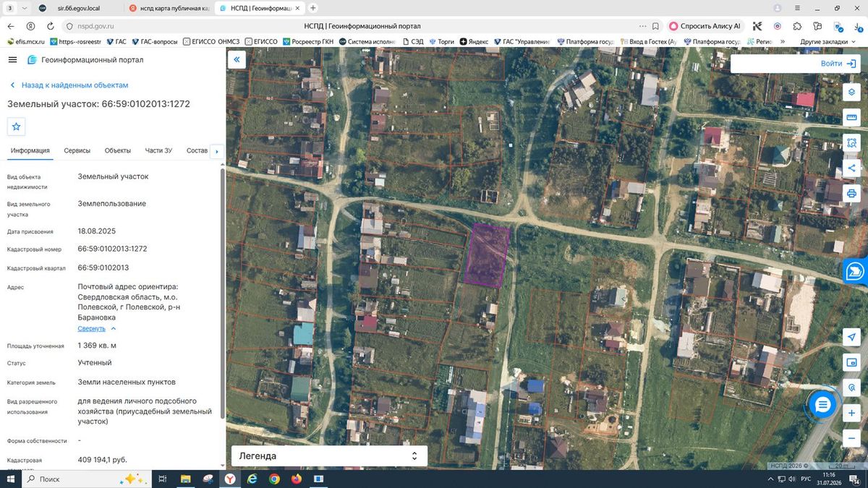The width and height of the screenshot is (868, 488).
Task: Switch to sir.66.egov.local browser tab
Action: click(78, 8)
